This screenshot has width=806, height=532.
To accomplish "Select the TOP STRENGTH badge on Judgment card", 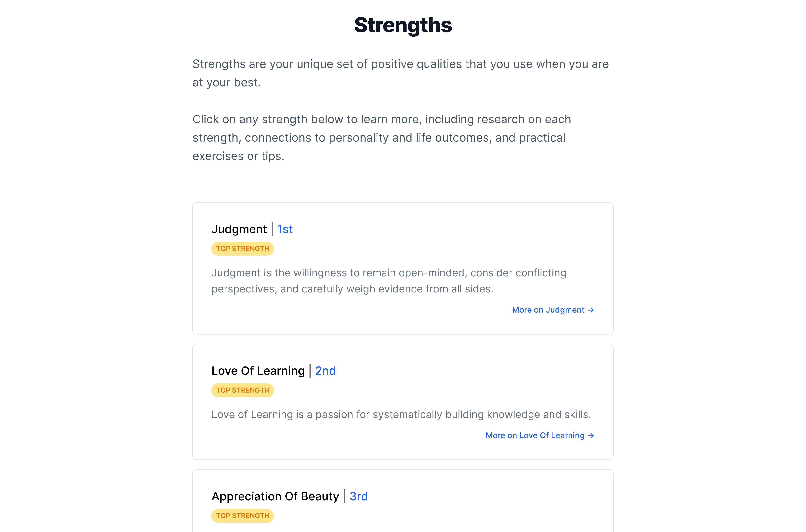I will point(242,248).
